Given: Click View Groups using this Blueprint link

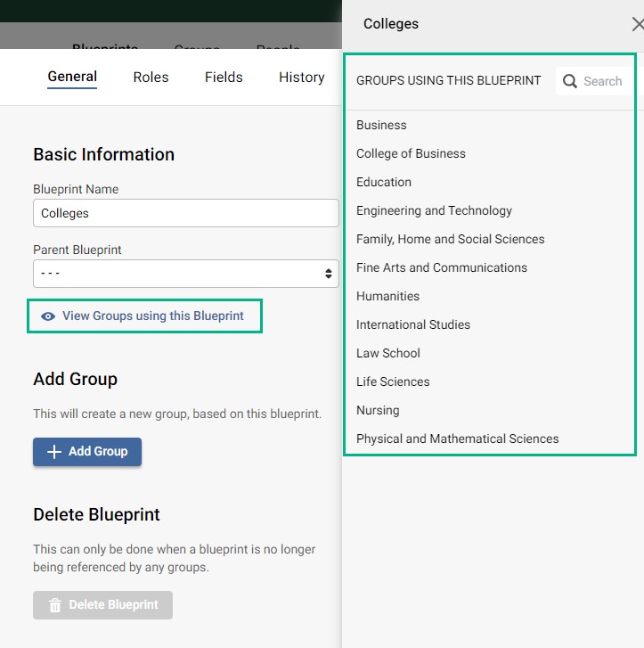Looking at the screenshot, I should coord(152,316).
